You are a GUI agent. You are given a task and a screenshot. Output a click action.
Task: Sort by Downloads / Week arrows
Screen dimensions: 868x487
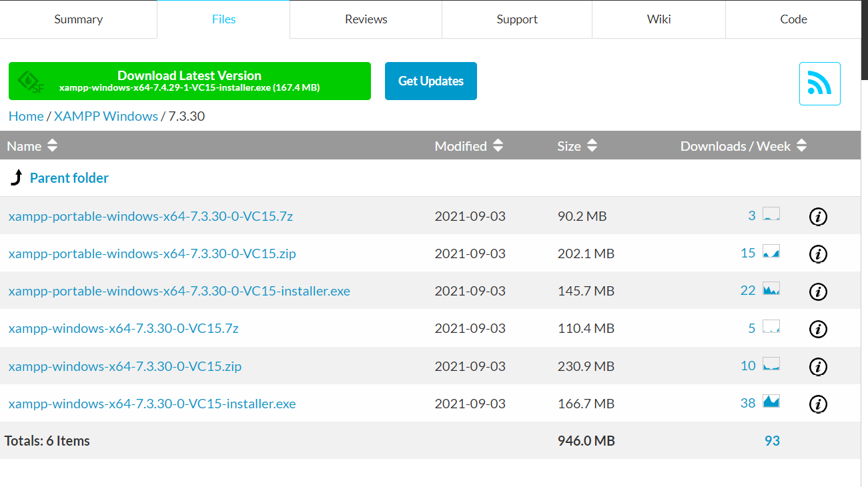(x=801, y=145)
